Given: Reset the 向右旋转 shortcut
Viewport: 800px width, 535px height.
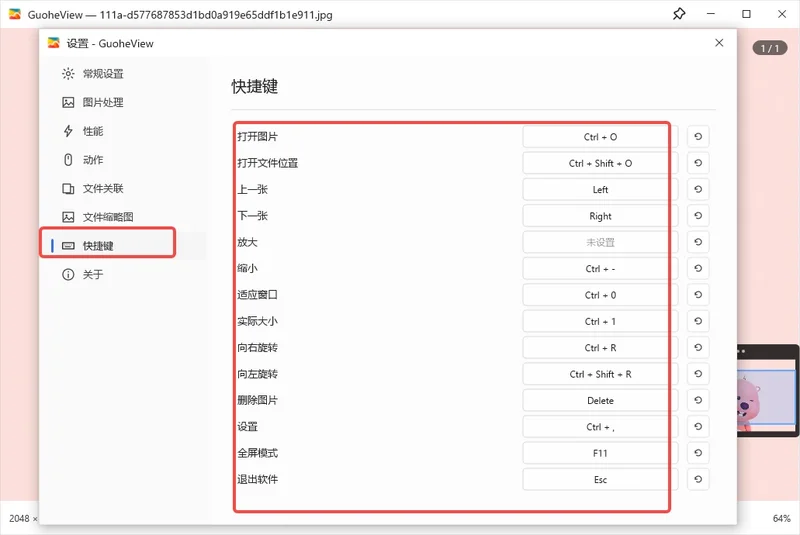Looking at the screenshot, I should point(698,348).
